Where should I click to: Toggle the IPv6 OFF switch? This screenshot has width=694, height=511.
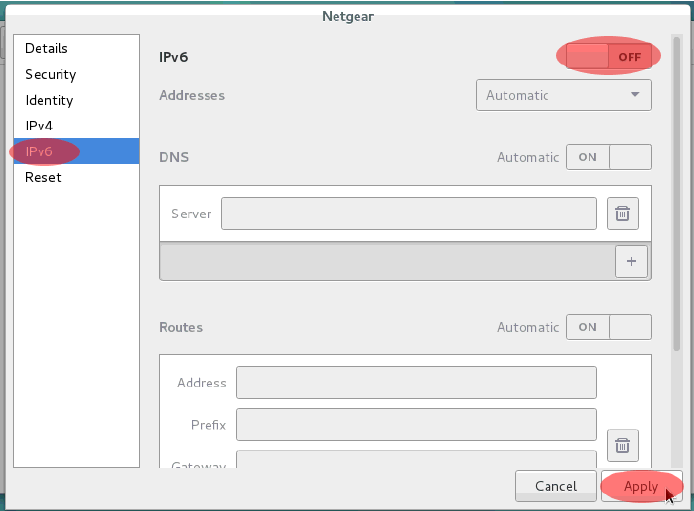coord(609,56)
